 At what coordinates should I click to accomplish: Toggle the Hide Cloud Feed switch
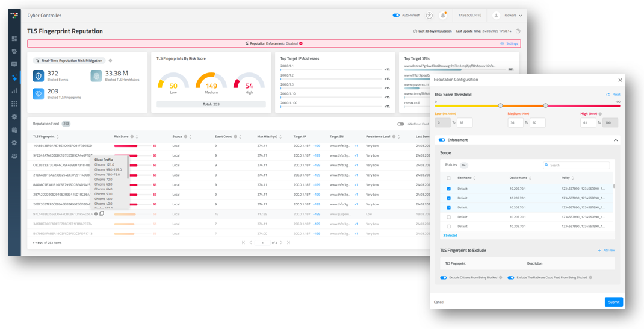[401, 124]
